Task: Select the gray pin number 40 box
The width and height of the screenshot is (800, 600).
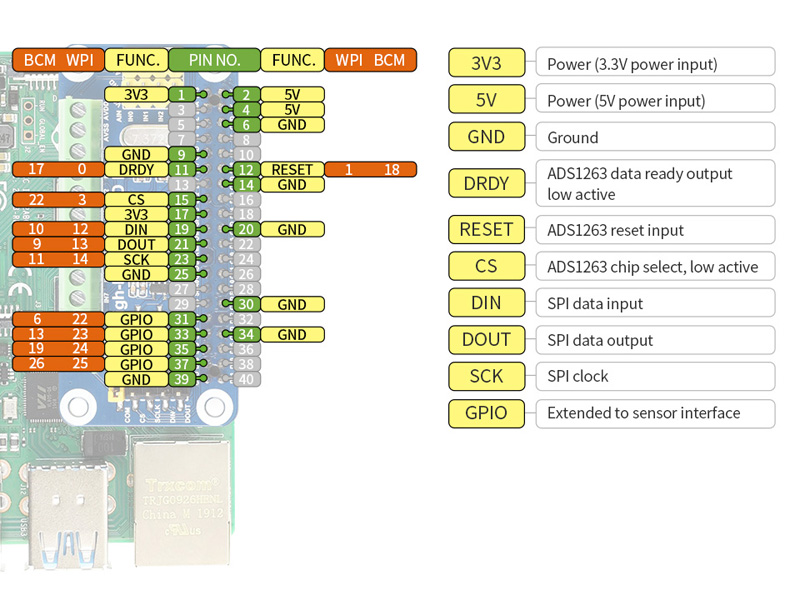Action: click(x=246, y=380)
